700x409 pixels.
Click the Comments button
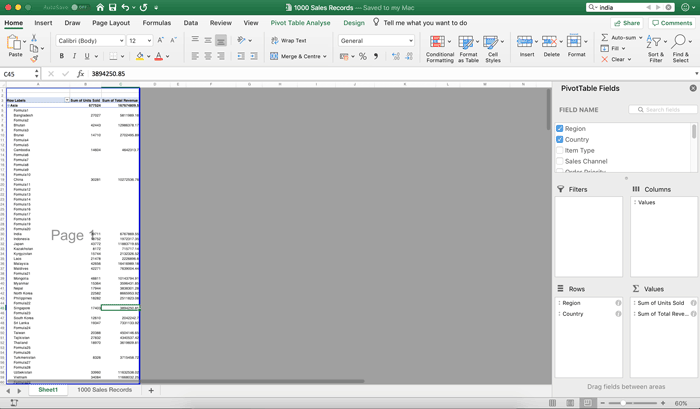coord(672,23)
